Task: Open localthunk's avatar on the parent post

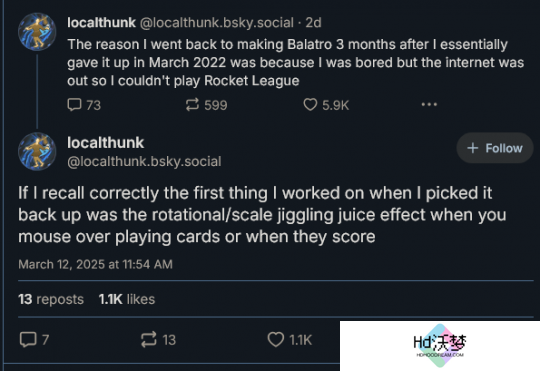Action: 37,32
